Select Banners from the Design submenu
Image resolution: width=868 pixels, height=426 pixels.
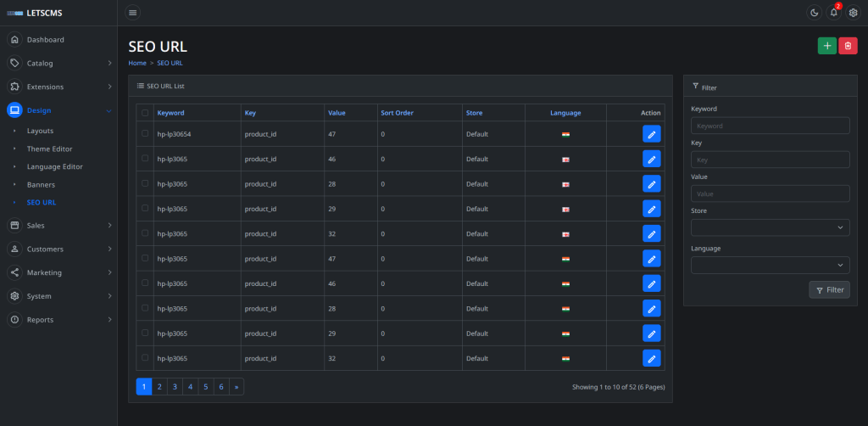(42, 184)
